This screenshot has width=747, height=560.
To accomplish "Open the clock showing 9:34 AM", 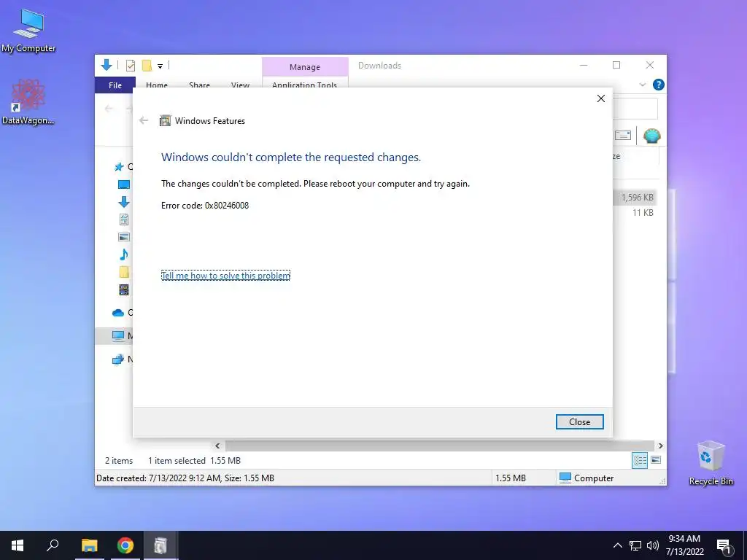I will click(x=684, y=545).
